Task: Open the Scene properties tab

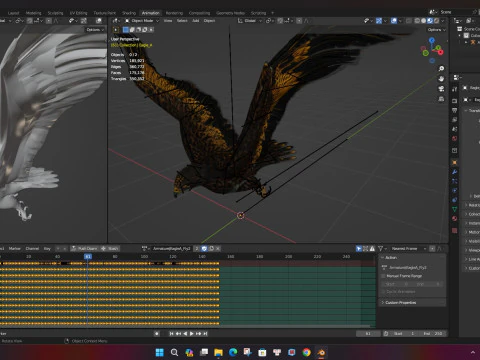Action: pyautogui.click(x=455, y=129)
